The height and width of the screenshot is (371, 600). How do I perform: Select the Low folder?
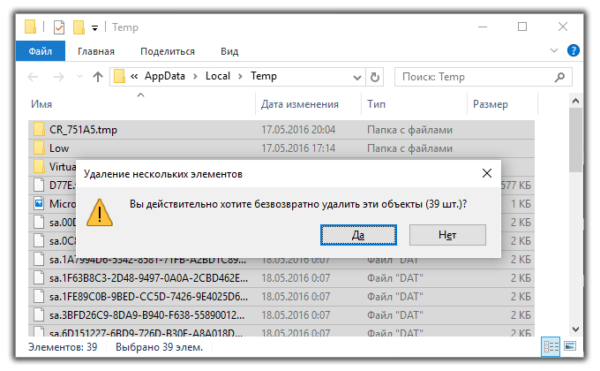coord(281,148)
